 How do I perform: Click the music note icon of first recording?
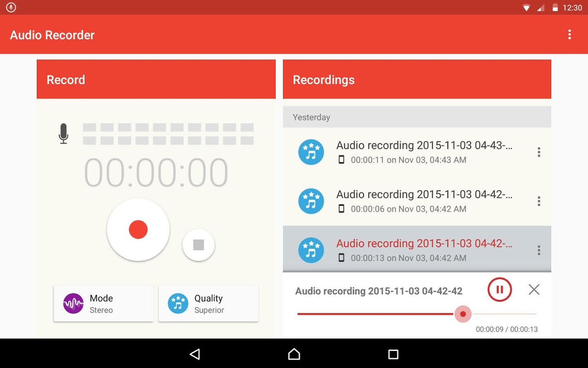tap(311, 152)
